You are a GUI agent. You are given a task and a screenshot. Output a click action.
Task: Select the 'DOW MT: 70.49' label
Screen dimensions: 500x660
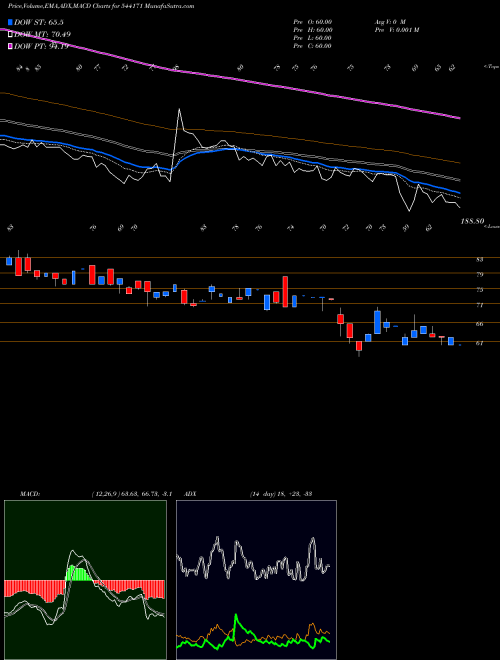pos(42,34)
